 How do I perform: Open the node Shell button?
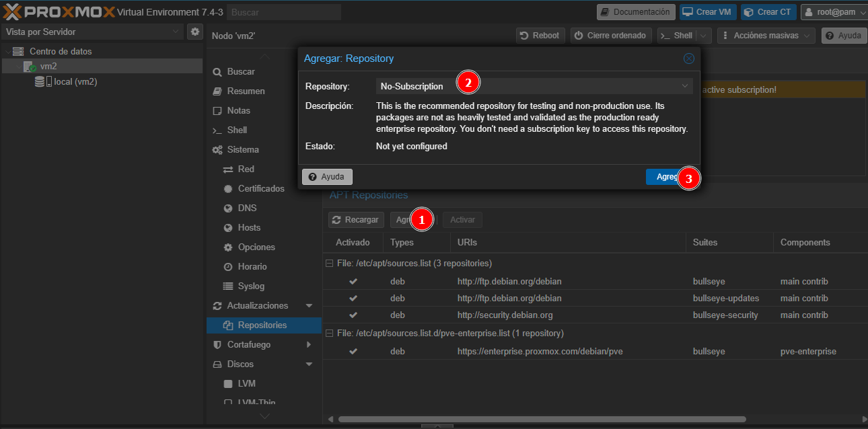[677, 36]
